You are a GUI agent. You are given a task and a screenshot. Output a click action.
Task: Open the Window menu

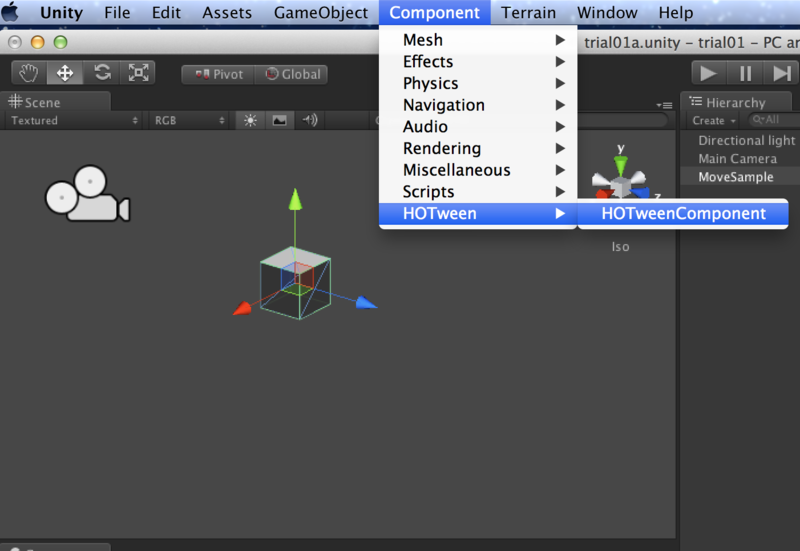click(607, 12)
